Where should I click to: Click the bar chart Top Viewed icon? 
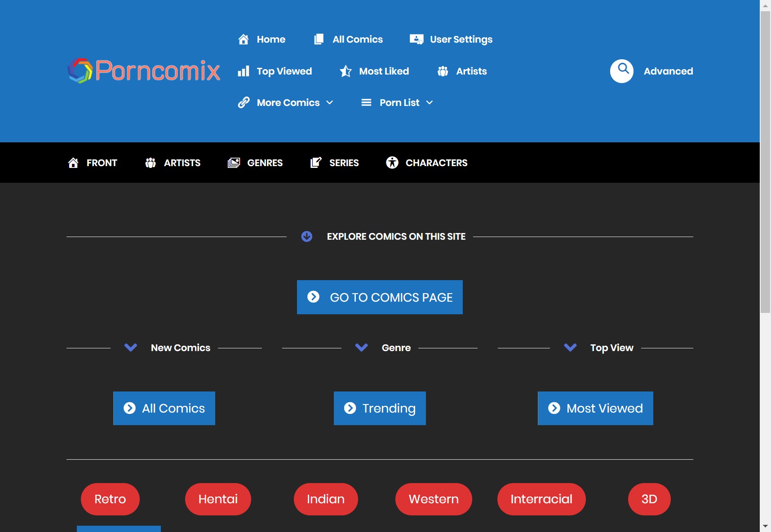coord(244,71)
